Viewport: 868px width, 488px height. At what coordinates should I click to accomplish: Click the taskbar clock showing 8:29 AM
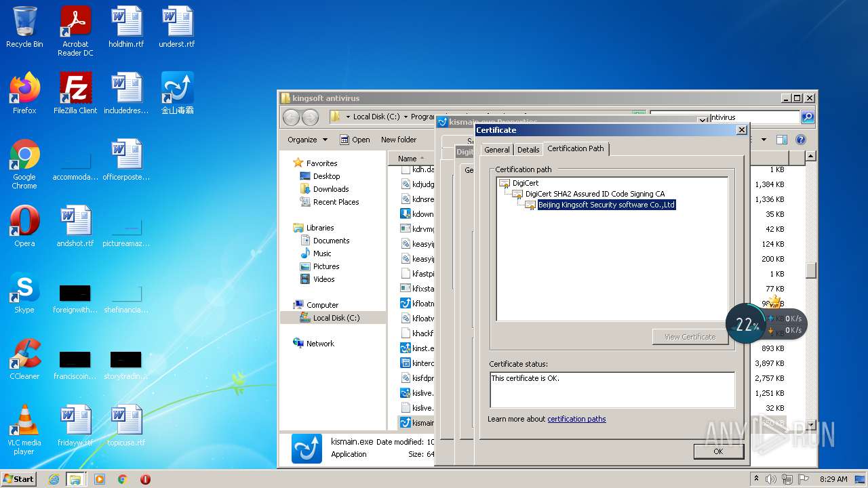[833, 479]
